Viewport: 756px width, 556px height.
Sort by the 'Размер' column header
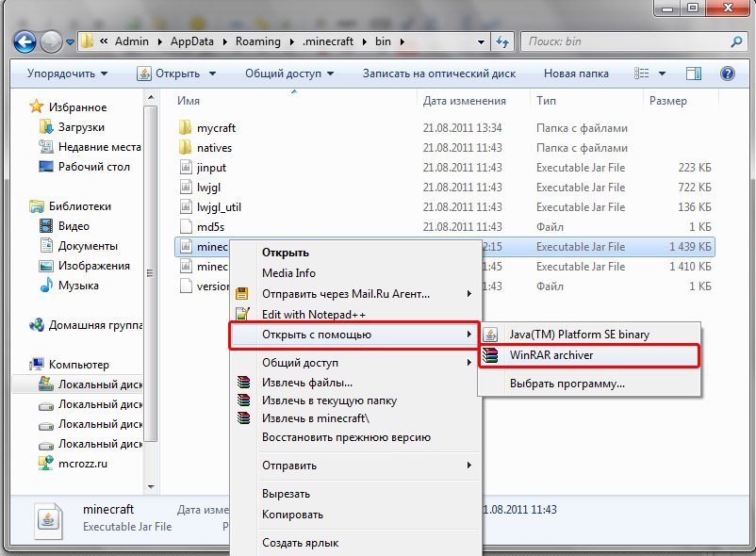[667, 101]
